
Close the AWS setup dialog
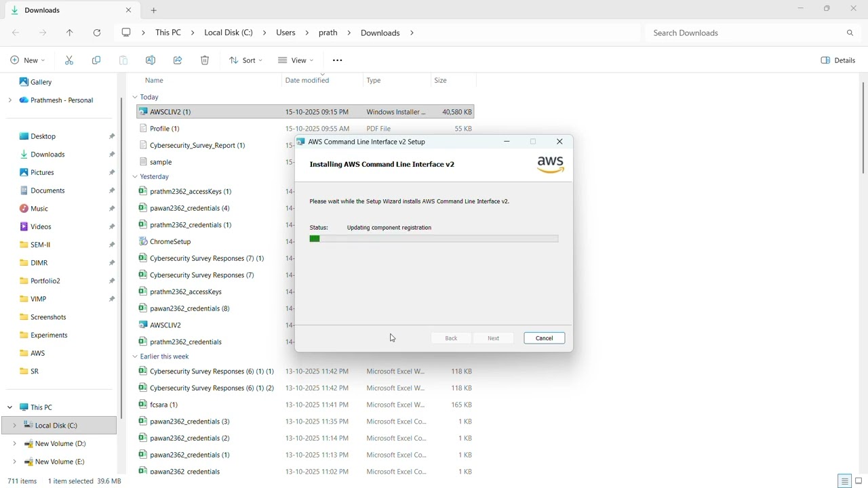[x=559, y=142]
